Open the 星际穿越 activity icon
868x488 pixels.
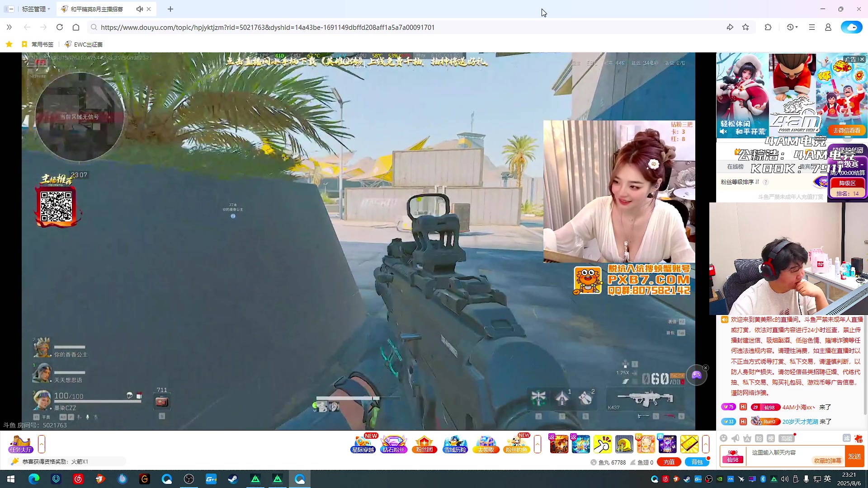(x=363, y=444)
